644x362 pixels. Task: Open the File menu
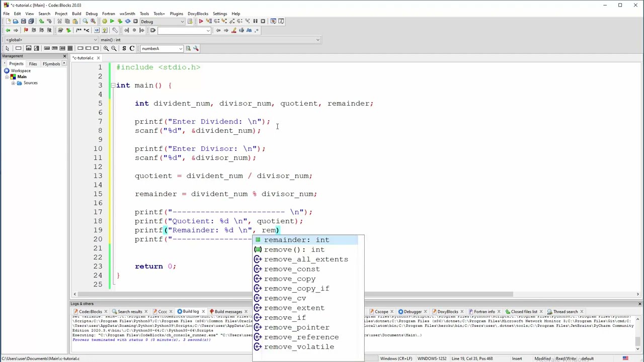click(6, 14)
